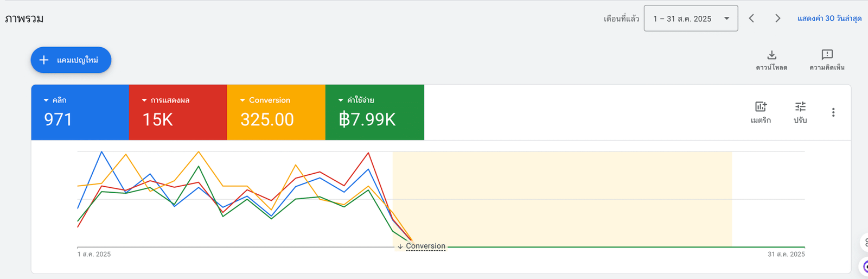Expand the blue คลิก metric card dropdown
Screen dimensions: 868x279
point(46,100)
